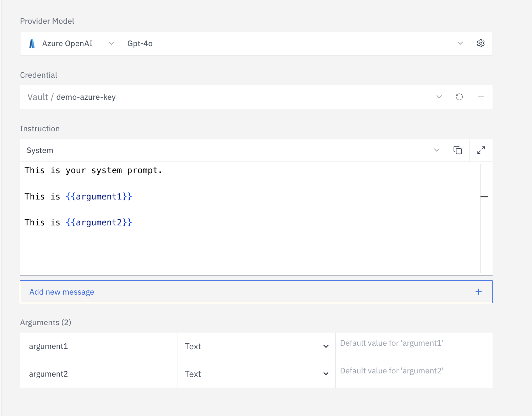Viewport: 532px width, 416px height.
Task: Add a new credential with plus icon
Action: (481, 97)
